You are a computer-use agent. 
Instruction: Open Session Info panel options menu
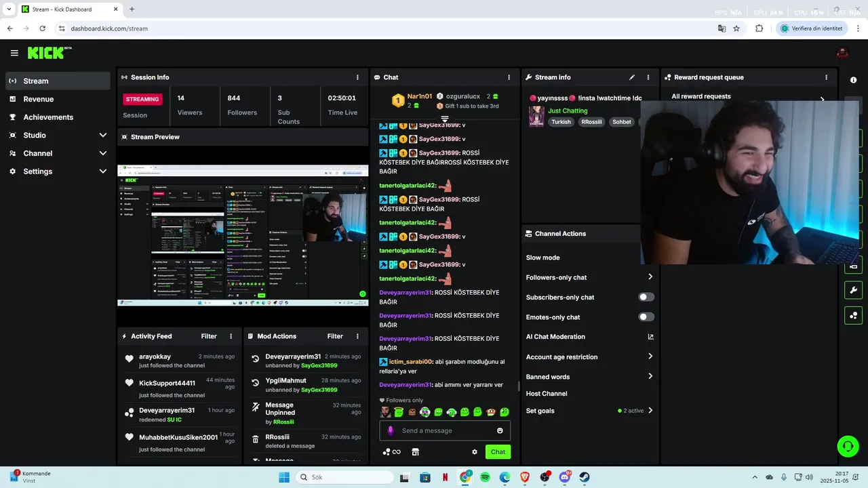coord(357,77)
